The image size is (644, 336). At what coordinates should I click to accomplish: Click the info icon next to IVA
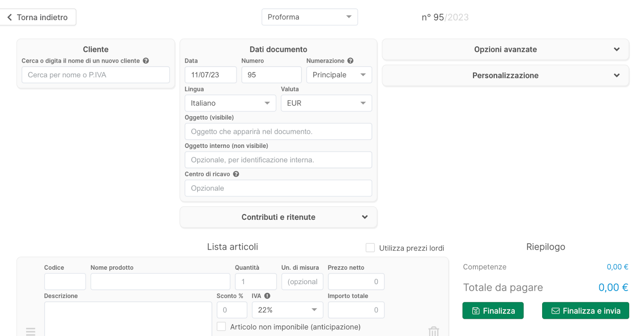click(267, 296)
